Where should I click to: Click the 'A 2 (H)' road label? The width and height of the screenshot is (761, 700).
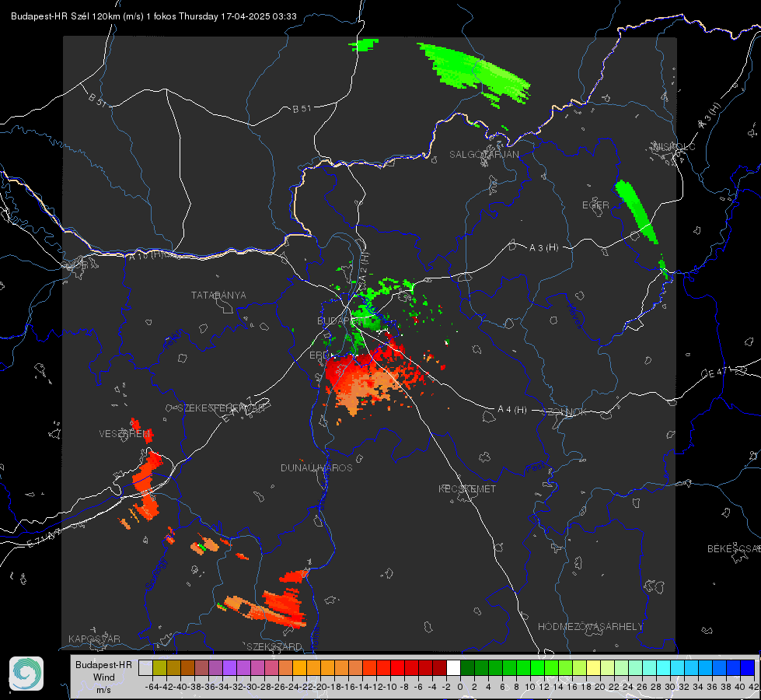click(x=363, y=268)
